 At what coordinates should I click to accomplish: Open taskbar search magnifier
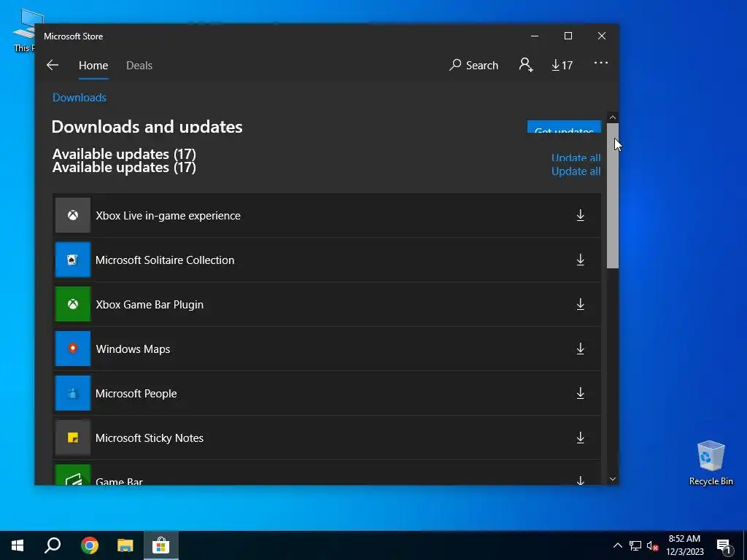53,545
